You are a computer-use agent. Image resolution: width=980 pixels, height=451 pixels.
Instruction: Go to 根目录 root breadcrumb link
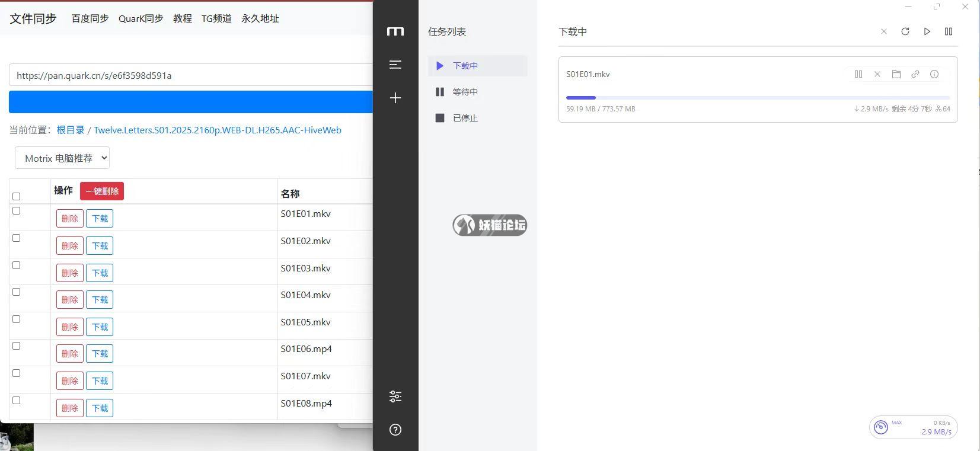pos(71,130)
